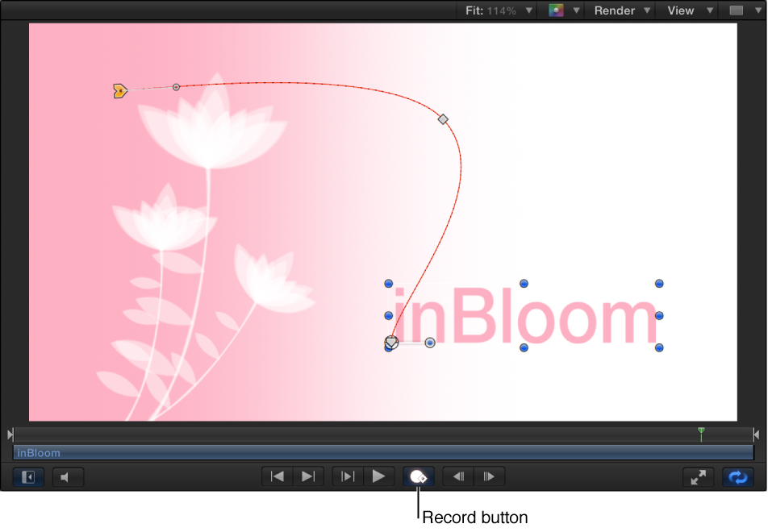This screenshot has height=532, width=768.
Task: Click the motion path start point arrow
Action: 119,90
